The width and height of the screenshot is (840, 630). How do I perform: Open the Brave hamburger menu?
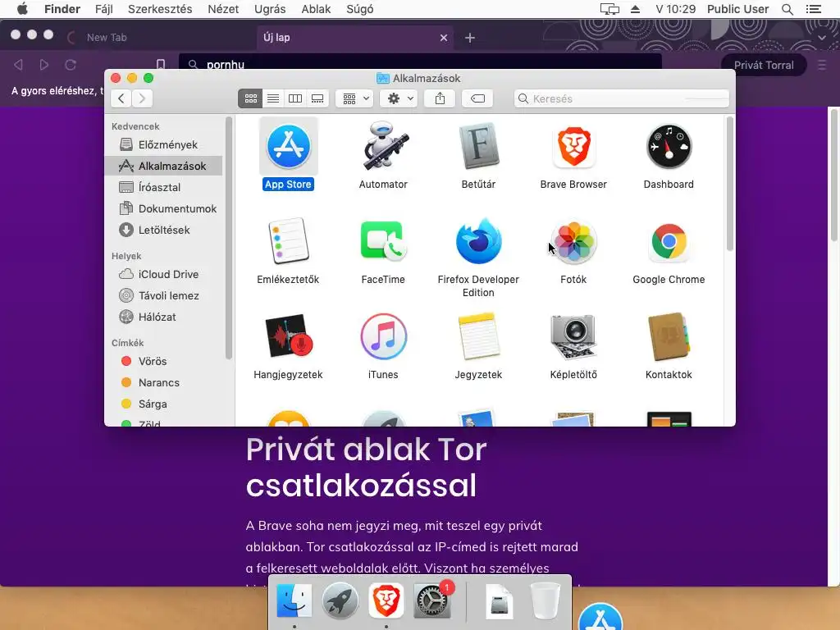(822, 66)
